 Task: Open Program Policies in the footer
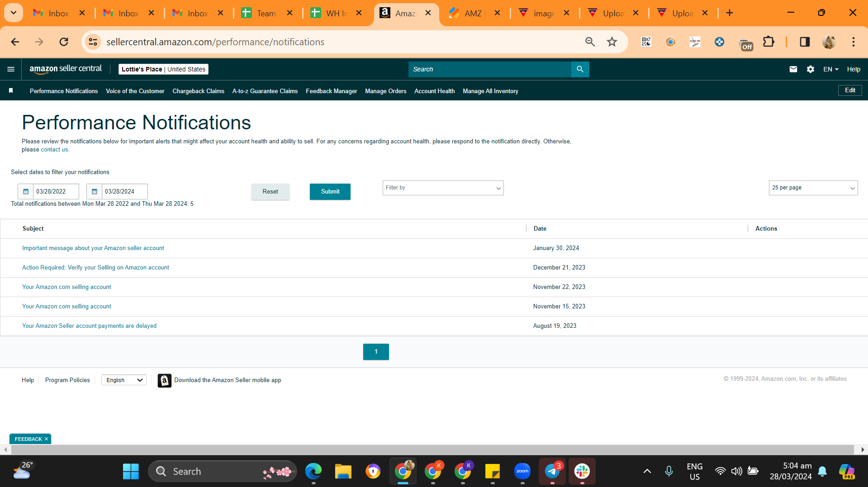click(x=67, y=380)
